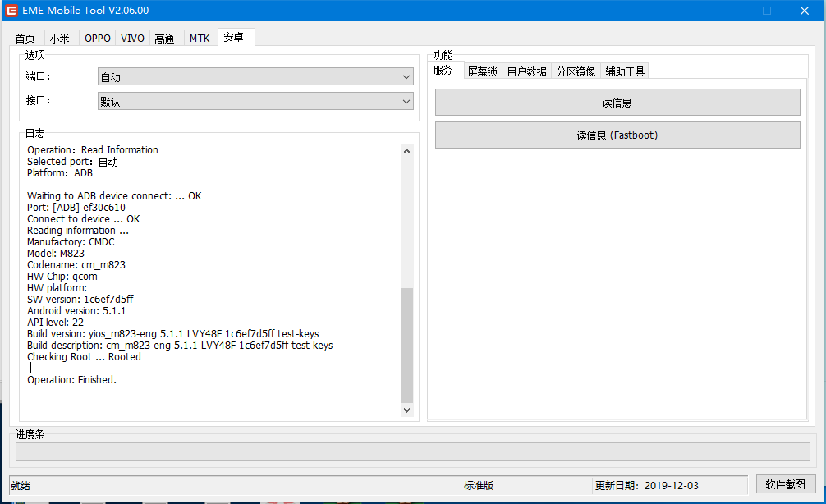Expand the 接口 dropdown set to 默认

[x=255, y=101]
